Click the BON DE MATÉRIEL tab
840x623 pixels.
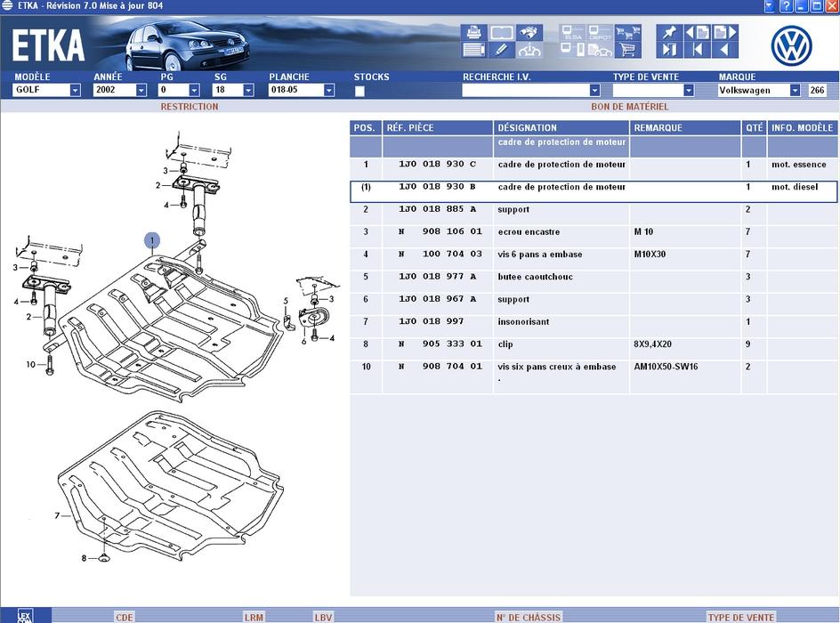630,107
